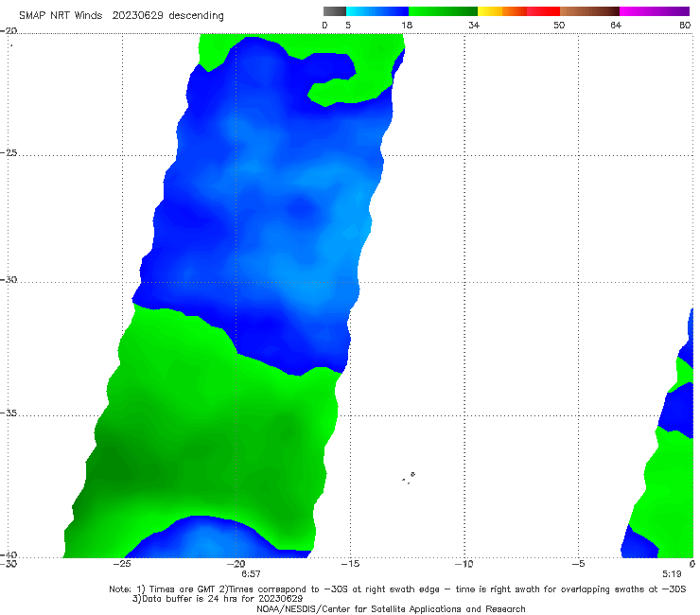Screen dimensions: 700x615
Task: Click the title 'SMAP NRT Winds 20230629 descending'
Action: coord(121,15)
